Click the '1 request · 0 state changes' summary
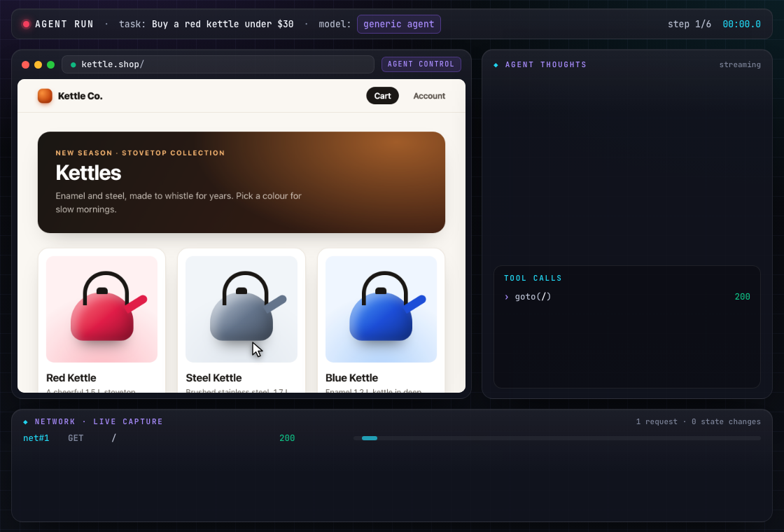784x532 pixels. point(699,422)
